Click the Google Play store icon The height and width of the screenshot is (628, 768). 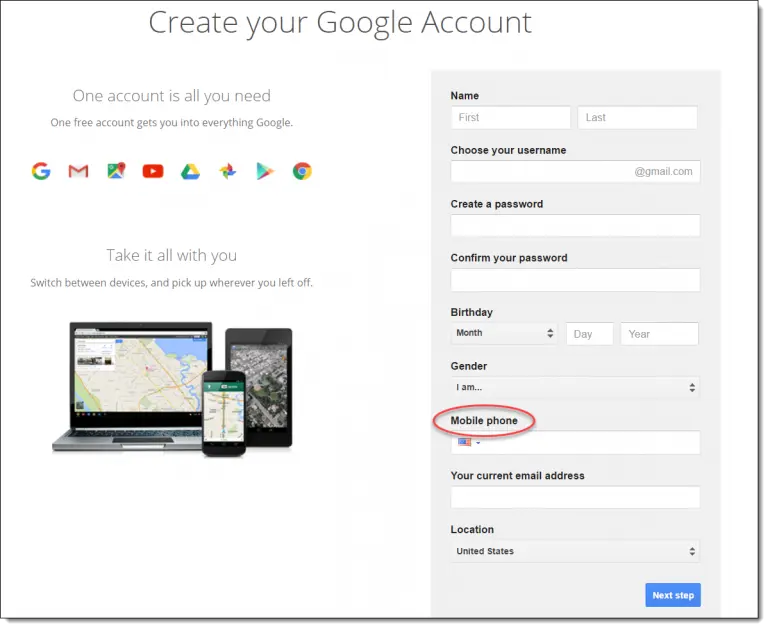(264, 171)
